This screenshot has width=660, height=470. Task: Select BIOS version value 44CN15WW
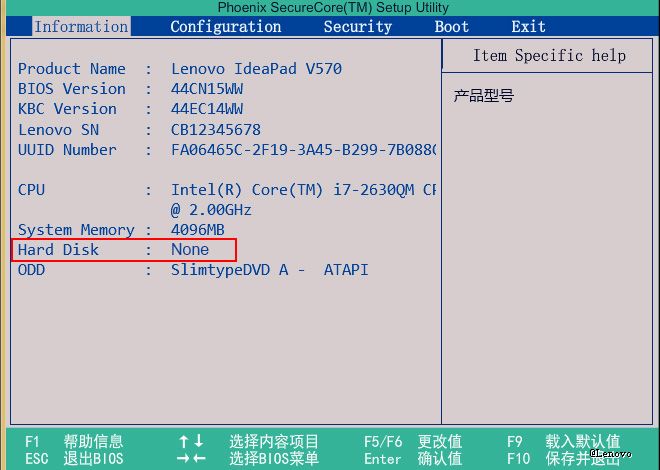click(207, 89)
